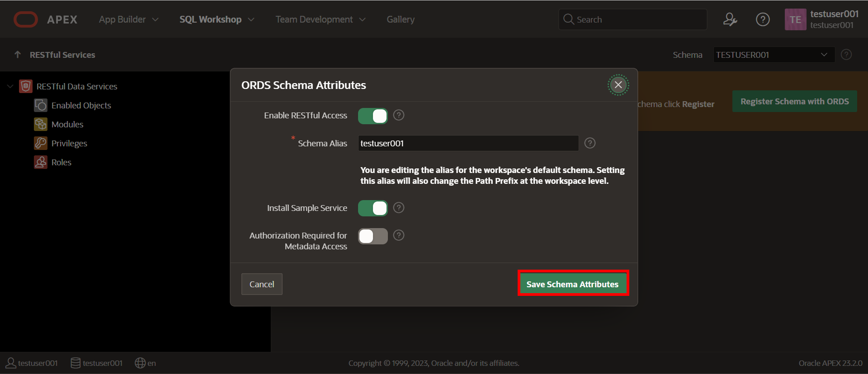Show help for Install Sample Service
The image size is (868, 374).
[399, 208]
